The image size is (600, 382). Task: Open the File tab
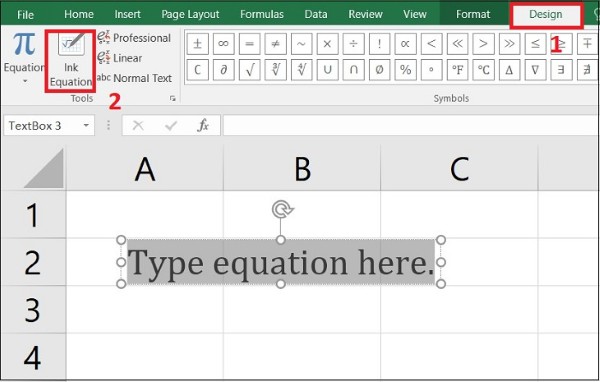pos(25,15)
